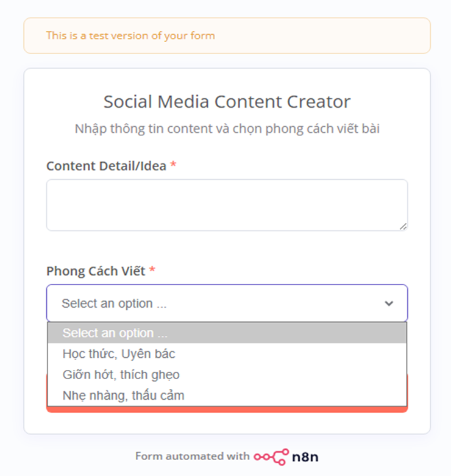Viewport: 451px width, 476px height.
Task: Click the "Content Detail/Idea" field label
Action: click(x=106, y=166)
